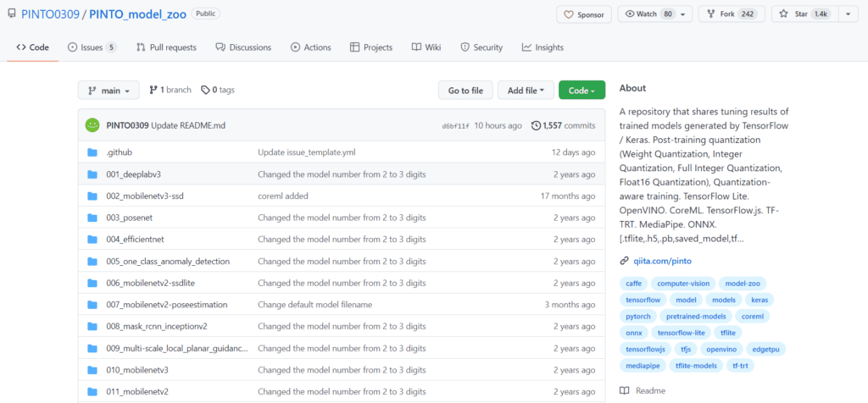Click the Readme book icon
Screen dimensions: 868x403
[x=625, y=390]
